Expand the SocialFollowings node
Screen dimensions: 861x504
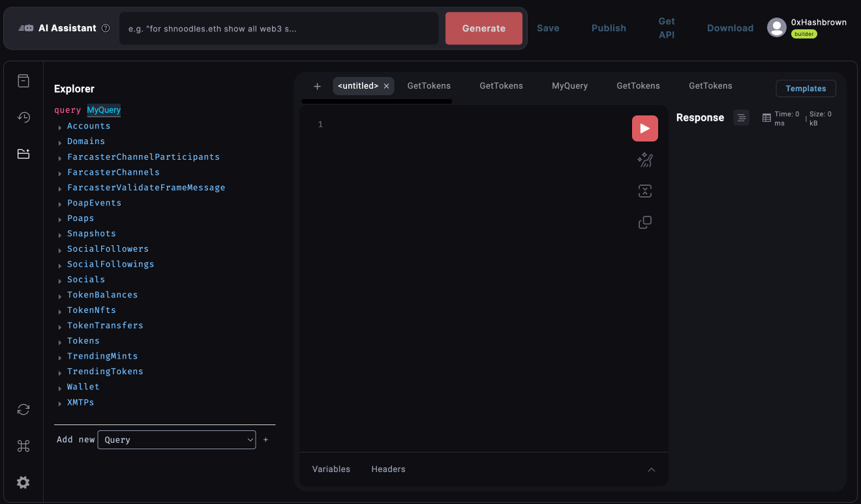tap(60, 265)
